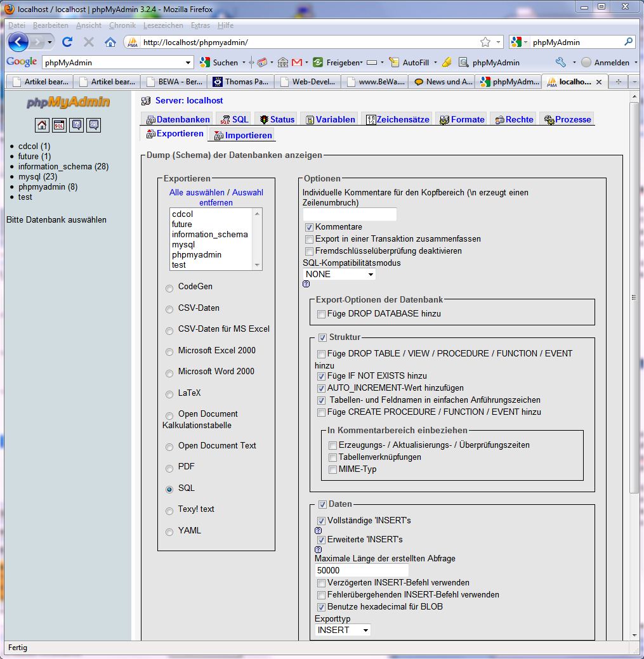This screenshot has height=659, width=644.
Task: Toggle the Kommentare checkbox
Action: (x=310, y=227)
